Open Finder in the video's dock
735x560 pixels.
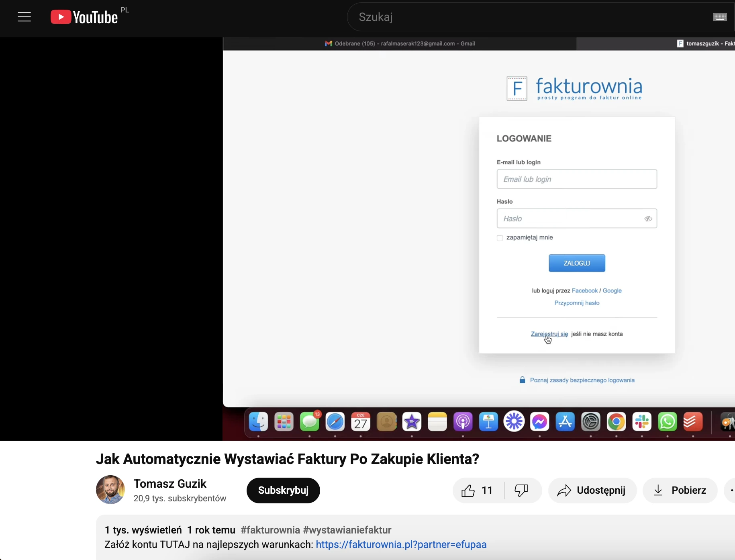[258, 422]
